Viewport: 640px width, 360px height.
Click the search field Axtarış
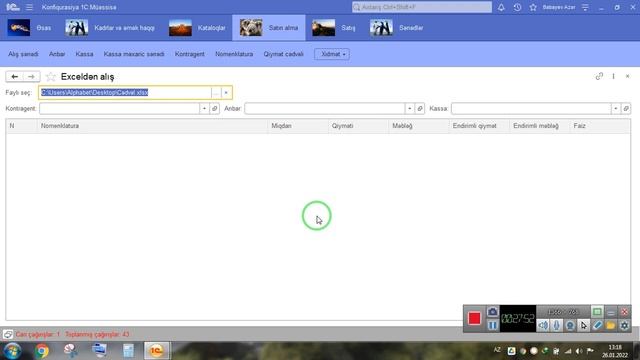tap(422, 7)
